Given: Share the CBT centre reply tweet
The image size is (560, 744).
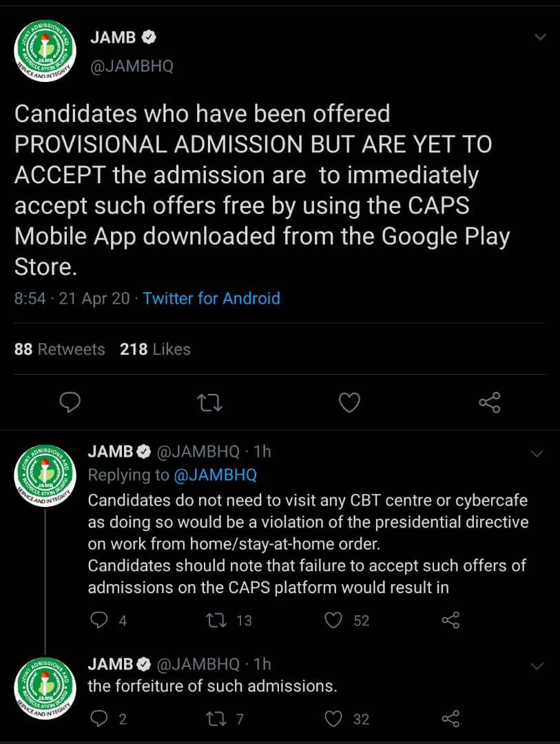Looking at the screenshot, I should 450,621.
